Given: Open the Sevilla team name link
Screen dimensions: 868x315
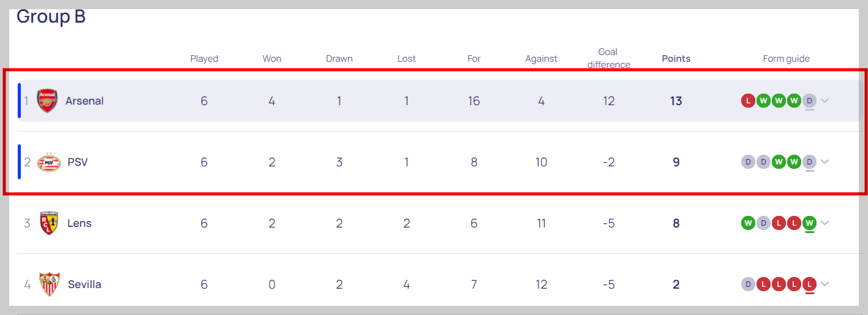Looking at the screenshot, I should pyautogui.click(x=85, y=284).
